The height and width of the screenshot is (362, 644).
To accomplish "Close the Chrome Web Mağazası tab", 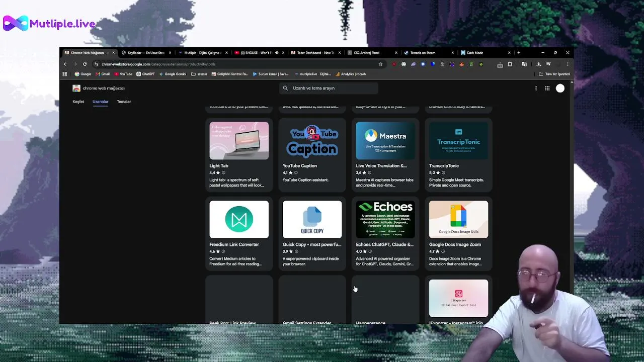I will click(113, 53).
